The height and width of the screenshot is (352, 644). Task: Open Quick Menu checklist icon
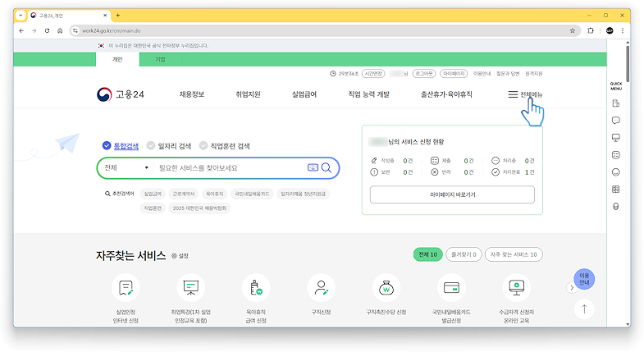click(615, 155)
